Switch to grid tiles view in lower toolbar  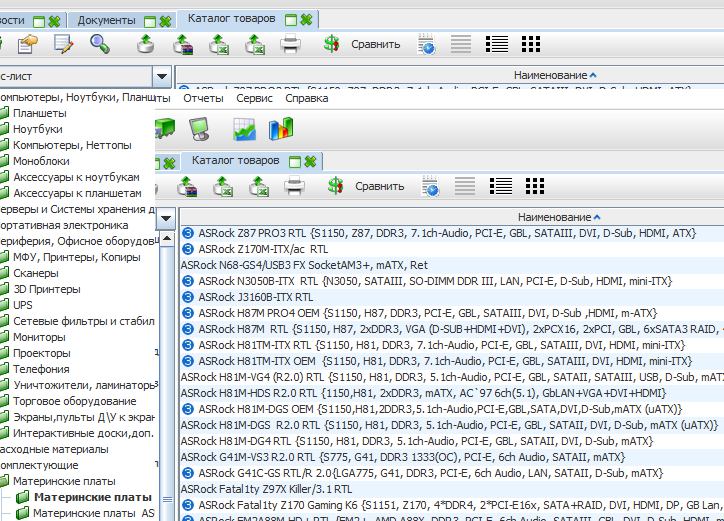[x=535, y=186]
